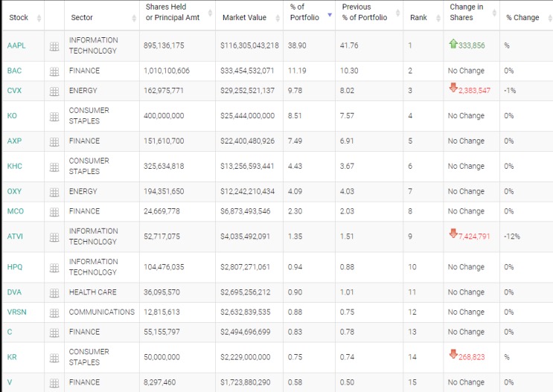Open the grid icon in the HPQ row
This screenshot has width=553, height=392.
point(54,268)
